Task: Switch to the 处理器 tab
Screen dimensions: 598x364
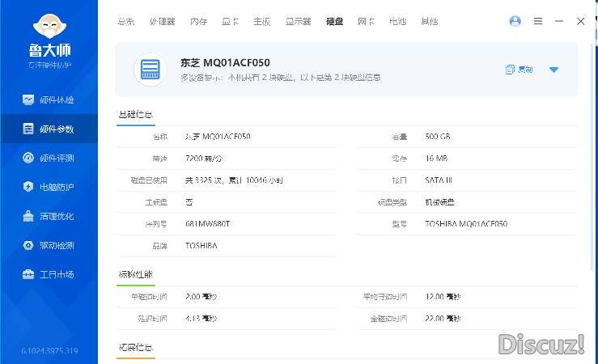Action: click(162, 21)
